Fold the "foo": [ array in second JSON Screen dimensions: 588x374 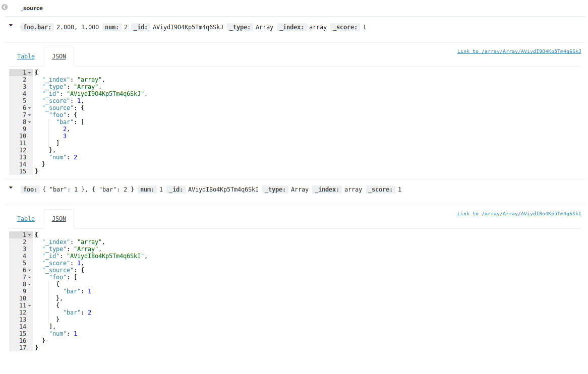30,277
